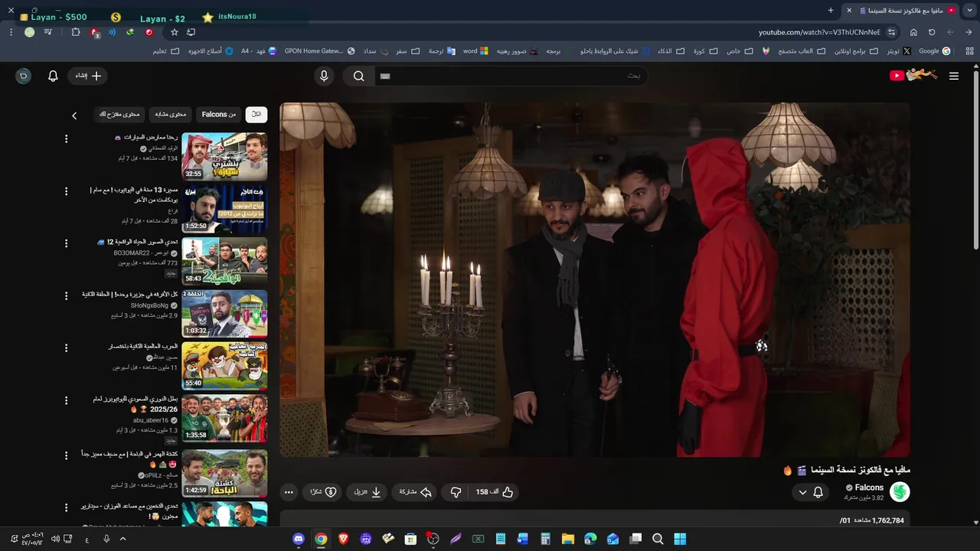The width and height of the screenshot is (980, 551).
Task: Open options menu for the abu_abeer16 video
Action: [x=66, y=399]
